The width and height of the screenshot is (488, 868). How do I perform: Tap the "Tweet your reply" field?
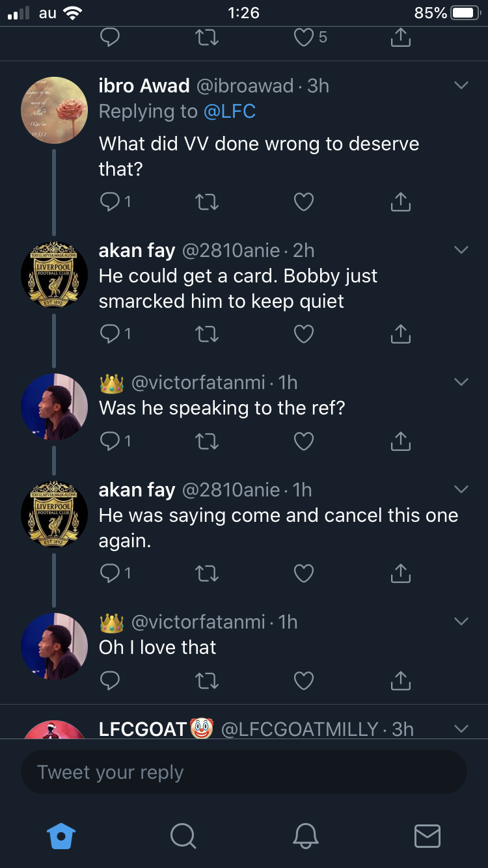click(x=244, y=772)
